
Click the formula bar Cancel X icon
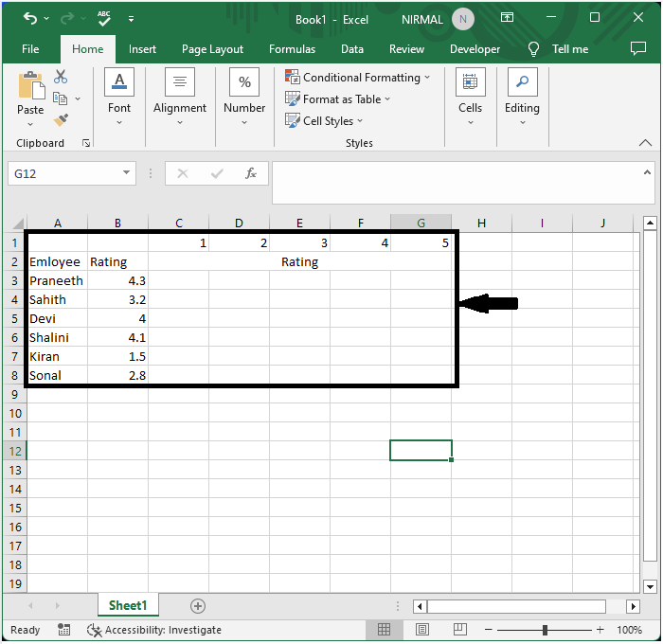point(183,173)
